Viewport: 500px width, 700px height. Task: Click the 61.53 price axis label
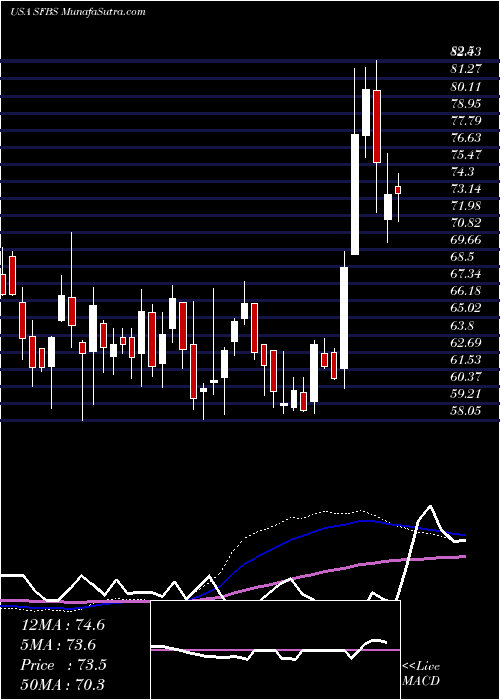[x=466, y=359]
